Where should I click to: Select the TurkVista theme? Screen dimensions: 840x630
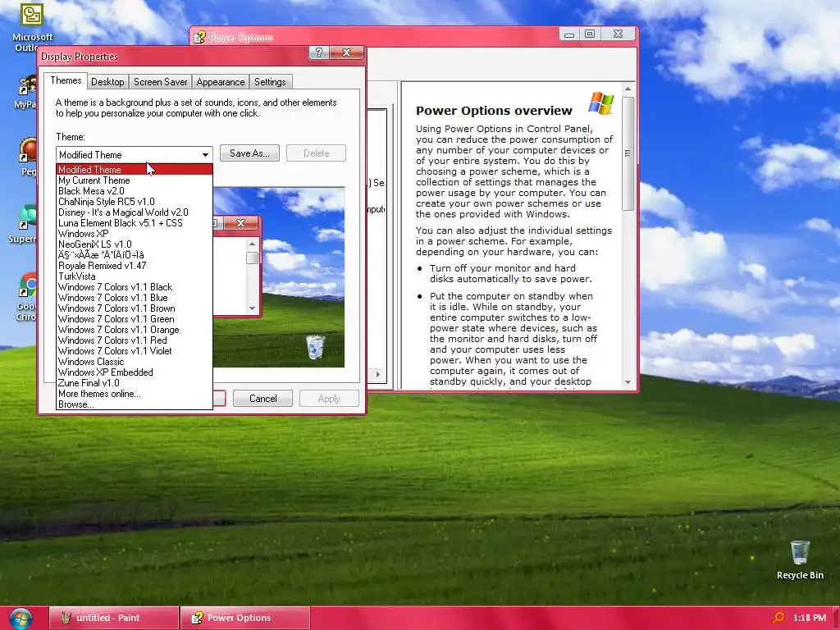(x=135, y=276)
